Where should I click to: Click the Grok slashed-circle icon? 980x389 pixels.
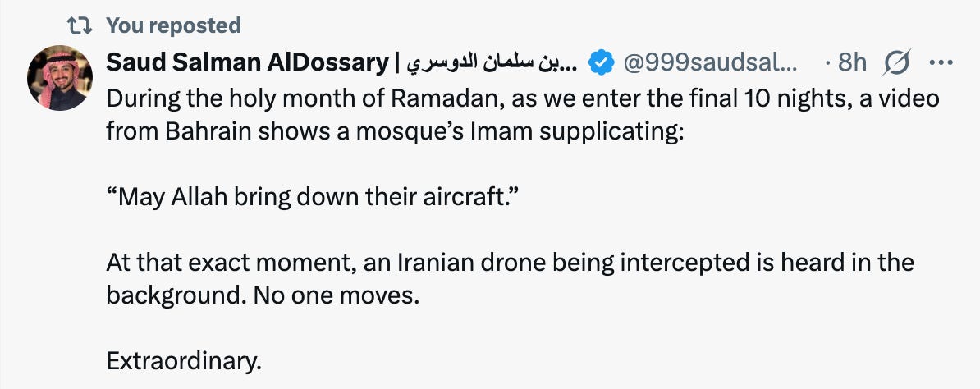tap(897, 62)
